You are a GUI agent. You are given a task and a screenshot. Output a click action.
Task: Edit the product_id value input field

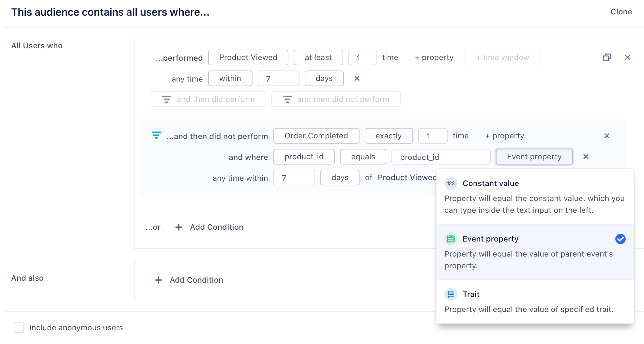tap(440, 157)
